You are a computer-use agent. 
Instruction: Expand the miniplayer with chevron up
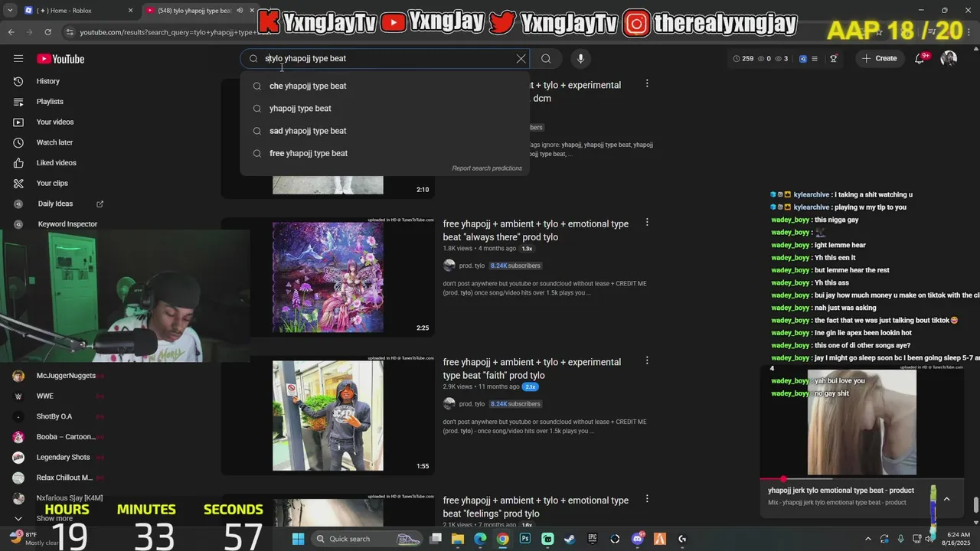946,499
